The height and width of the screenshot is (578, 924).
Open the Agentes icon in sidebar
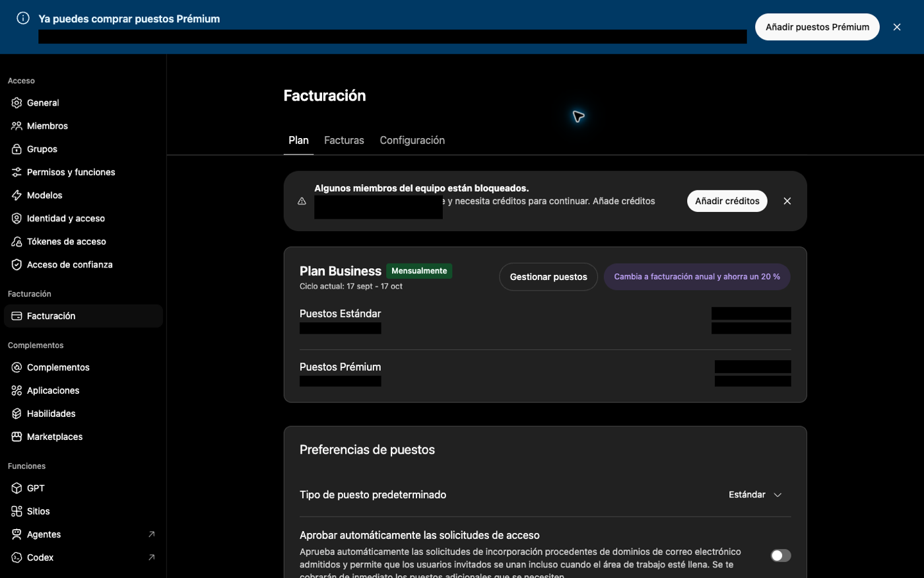[x=16, y=534]
